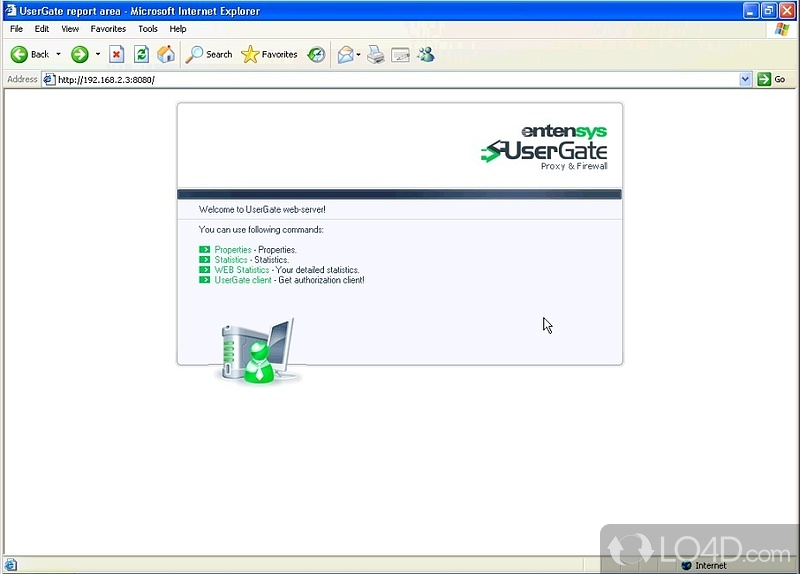Viewport: 800px width, 574px height.
Task: Click the green arrow bullet beside UserGate client
Action: tap(205, 280)
